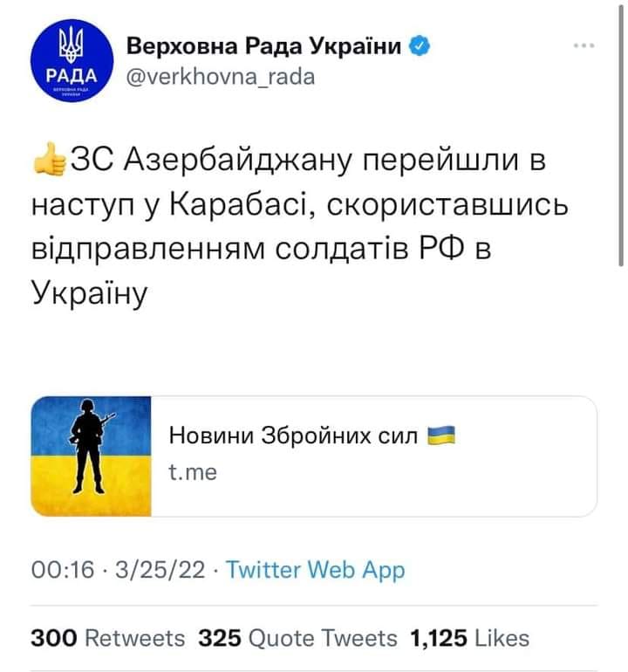
Task: Click the @verkhovna_rada handle
Action: pos(221,76)
